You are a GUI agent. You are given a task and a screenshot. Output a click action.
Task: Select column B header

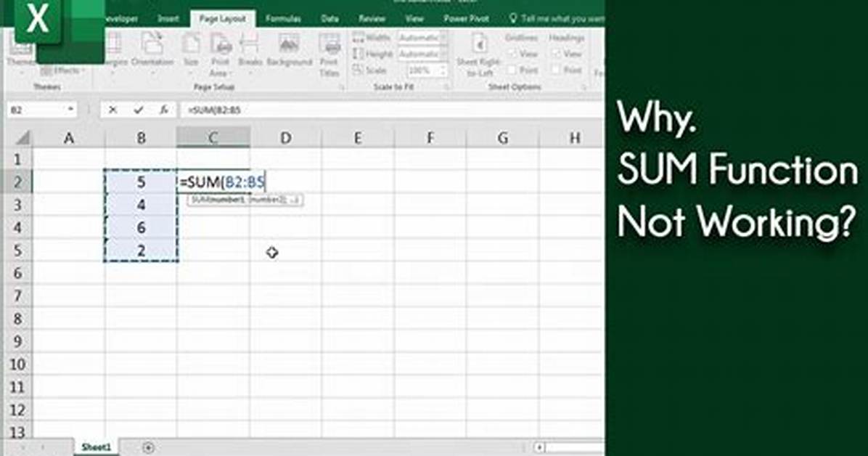pyautogui.click(x=142, y=137)
